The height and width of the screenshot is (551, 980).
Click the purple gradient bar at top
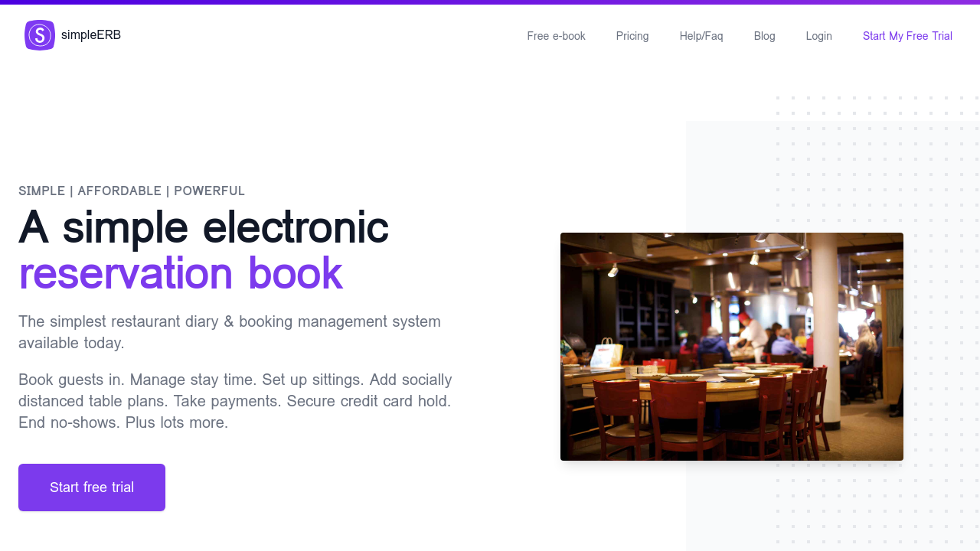(x=490, y=2)
